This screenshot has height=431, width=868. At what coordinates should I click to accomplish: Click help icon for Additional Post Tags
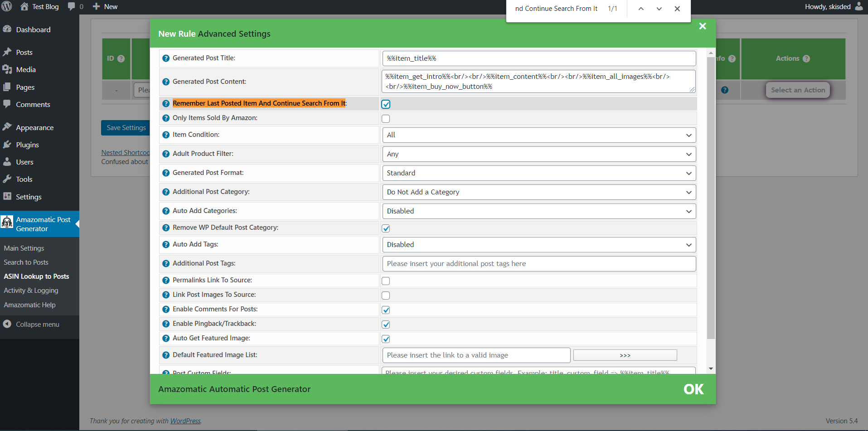(166, 264)
